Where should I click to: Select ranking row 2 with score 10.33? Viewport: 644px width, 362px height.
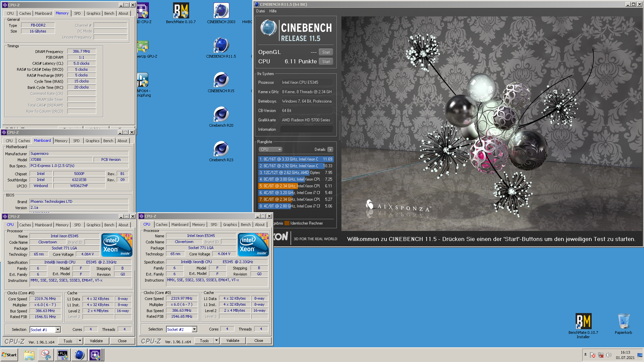pos(296,166)
